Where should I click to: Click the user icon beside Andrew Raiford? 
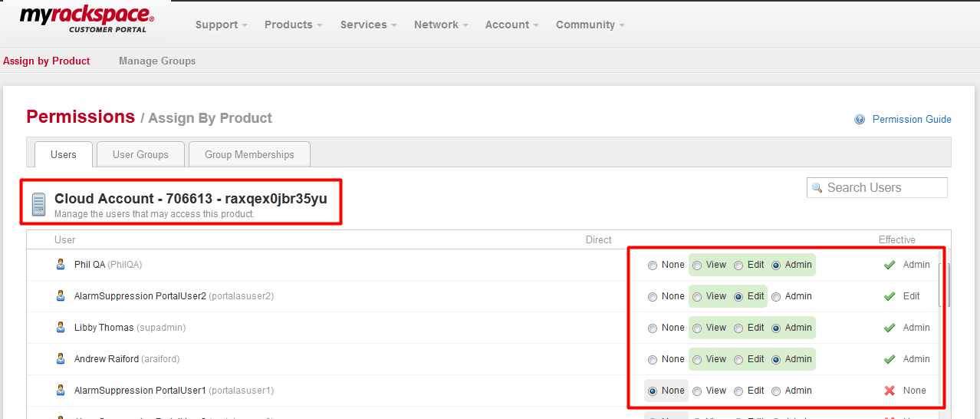click(x=61, y=359)
